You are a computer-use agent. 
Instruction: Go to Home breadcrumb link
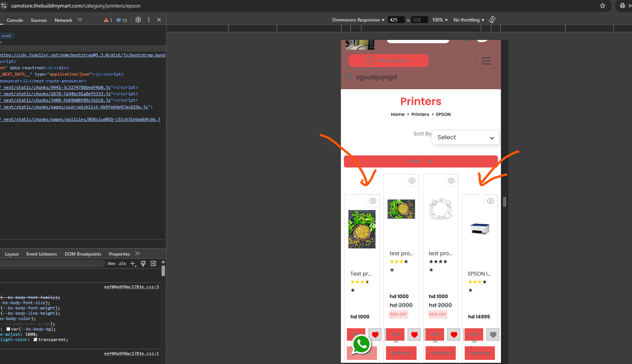[x=398, y=114]
